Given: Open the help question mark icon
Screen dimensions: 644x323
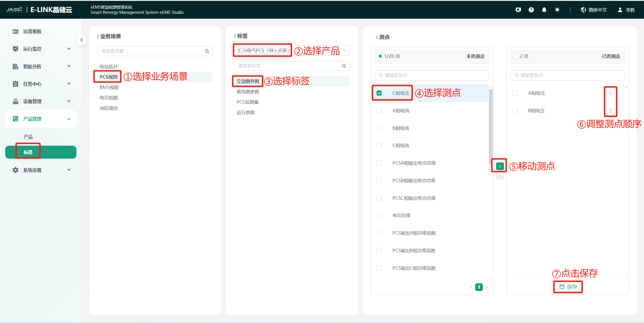Looking at the screenshot, I should click(x=531, y=10).
